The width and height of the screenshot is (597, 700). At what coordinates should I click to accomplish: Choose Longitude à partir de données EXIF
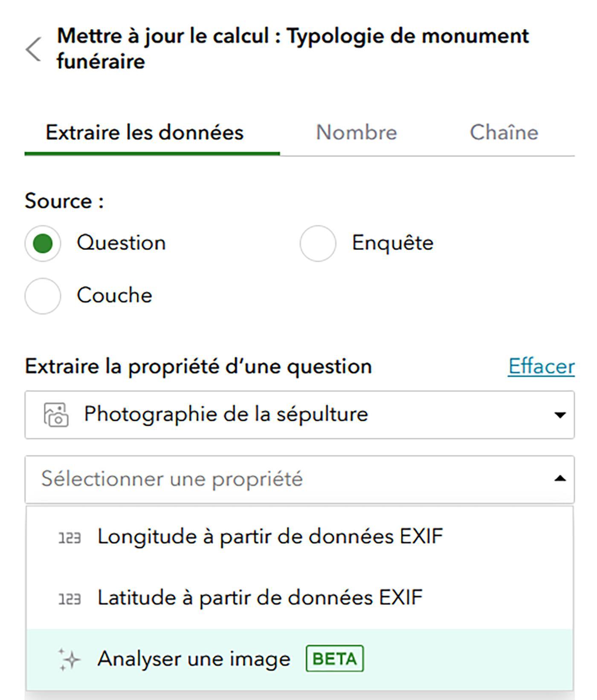(299, 537)
